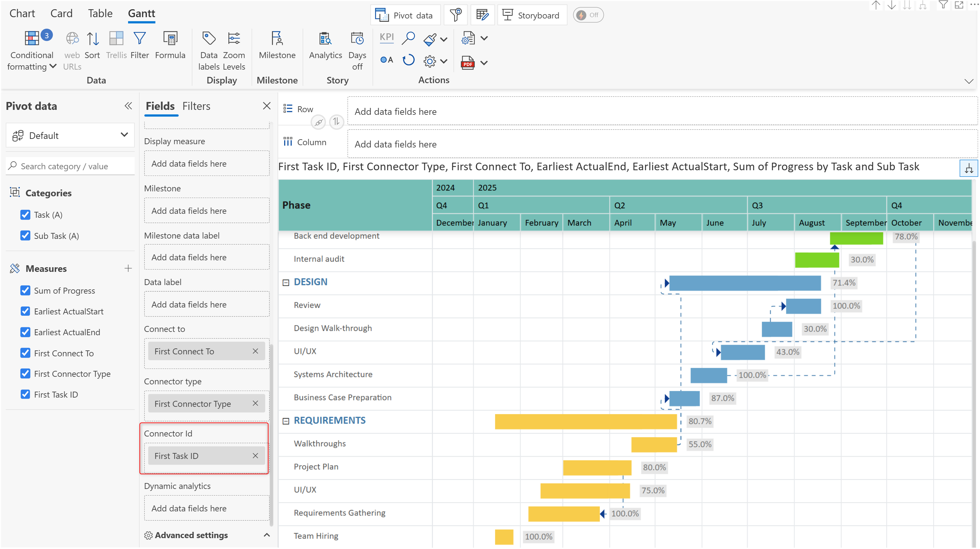The height and width of the screenshot is (549, 980).
Task: Open the Default view dropdown
Action: [70, 135]
